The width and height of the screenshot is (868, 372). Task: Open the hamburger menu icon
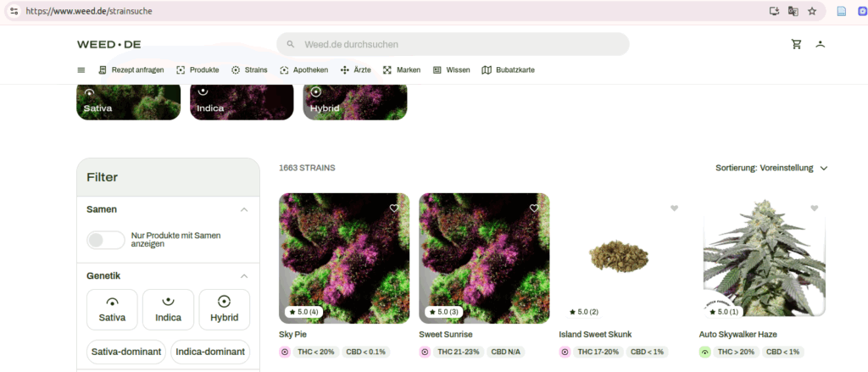[81, 70]
